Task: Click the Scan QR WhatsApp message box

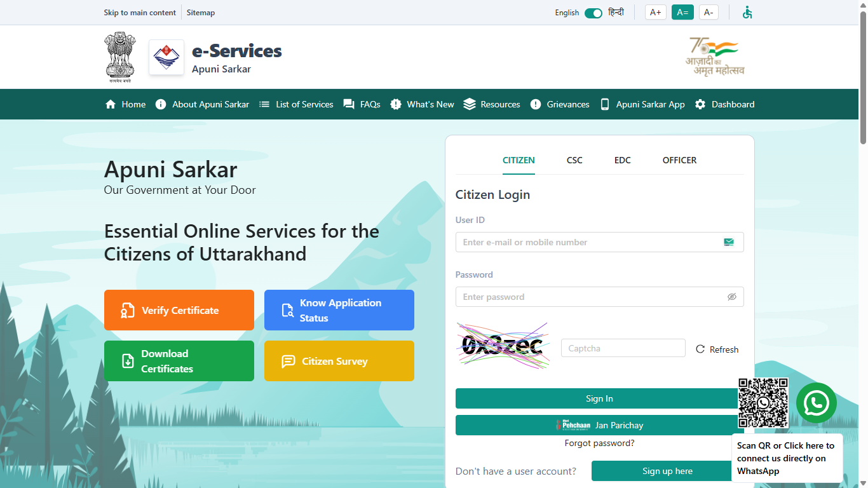Action: (x=787, y=458)
